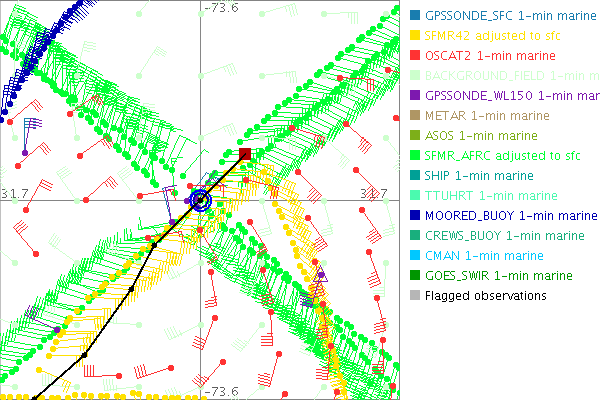
Task: Click the bottom -73.6 longitude label
Action: [x=222, y=391]
